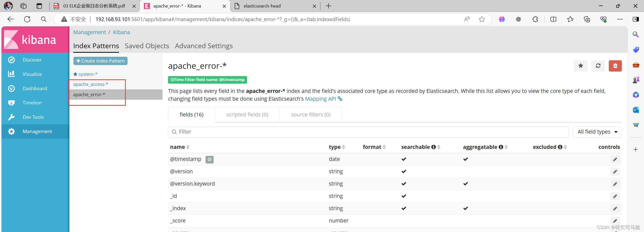This screenshot has height=232, width=644.
Task: Switch to elasticsearch-head browser tab
Action: [x=262, y=6]
